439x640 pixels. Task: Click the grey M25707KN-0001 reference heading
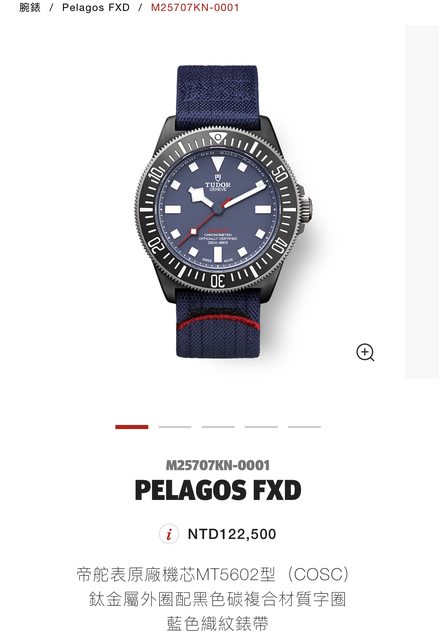point(218,465)
